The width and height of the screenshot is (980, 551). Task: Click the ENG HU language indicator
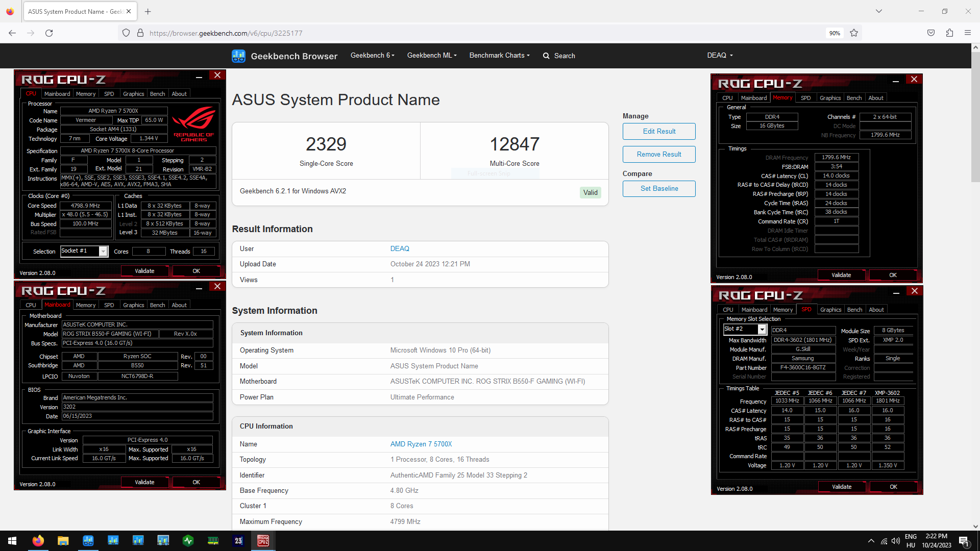point(911,541)
